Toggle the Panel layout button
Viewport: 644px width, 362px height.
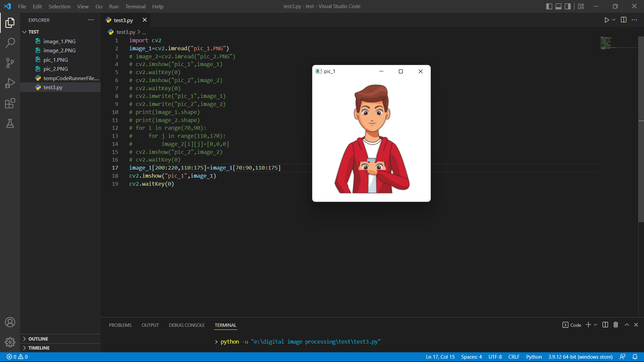coord(558,6)
